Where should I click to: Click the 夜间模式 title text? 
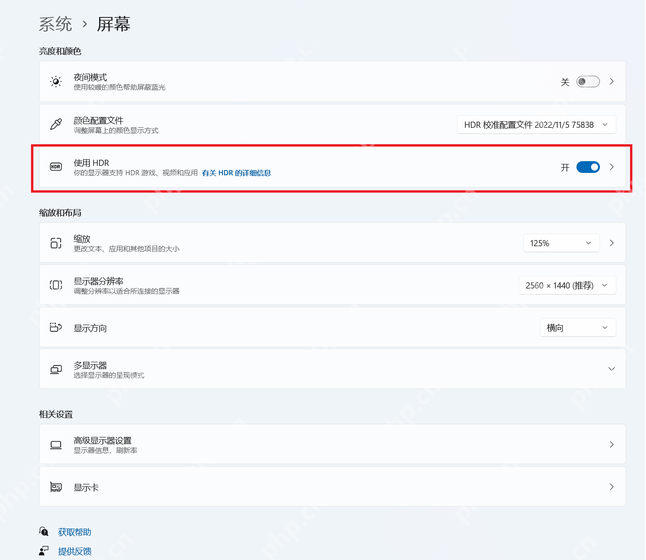[90, 77]
